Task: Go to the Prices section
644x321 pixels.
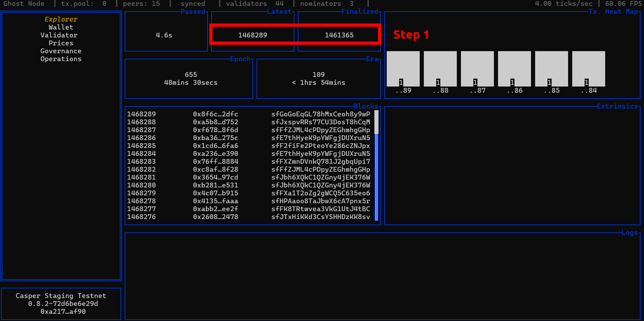Action: (61, 43)
